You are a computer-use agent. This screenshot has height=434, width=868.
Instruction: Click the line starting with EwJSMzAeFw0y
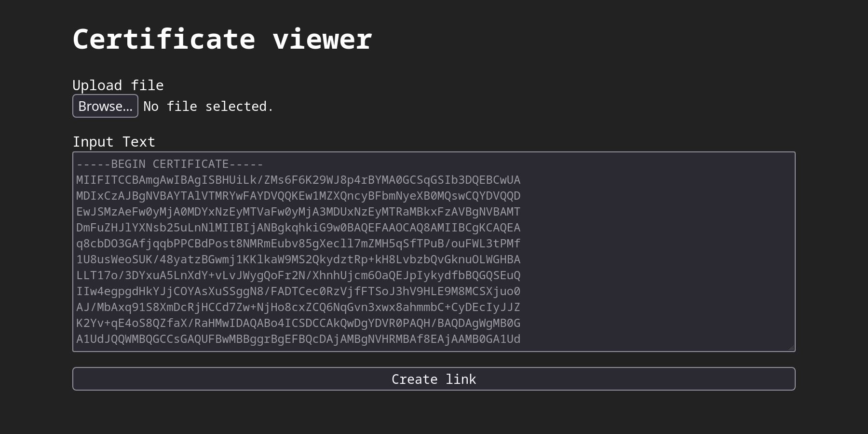click(298, 212)
